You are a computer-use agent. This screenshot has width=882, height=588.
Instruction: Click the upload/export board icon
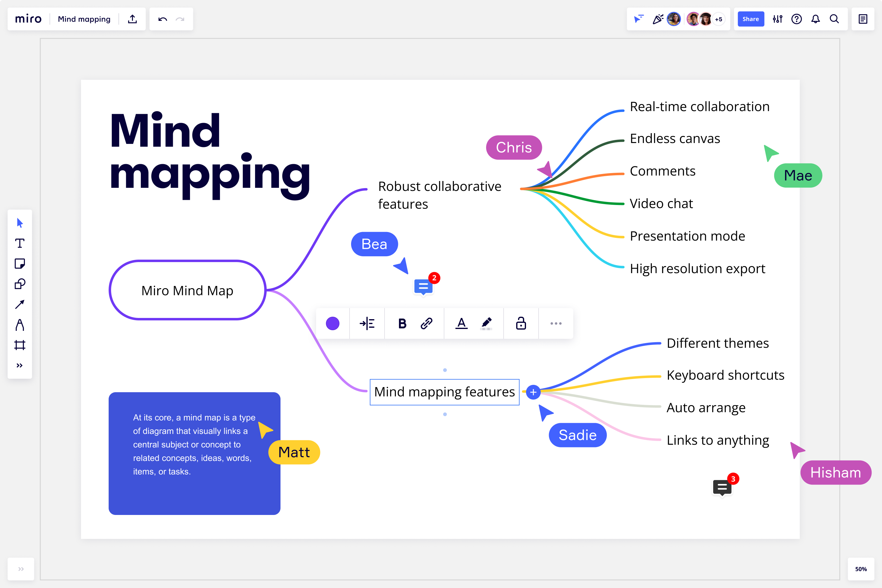coord(132,18)
